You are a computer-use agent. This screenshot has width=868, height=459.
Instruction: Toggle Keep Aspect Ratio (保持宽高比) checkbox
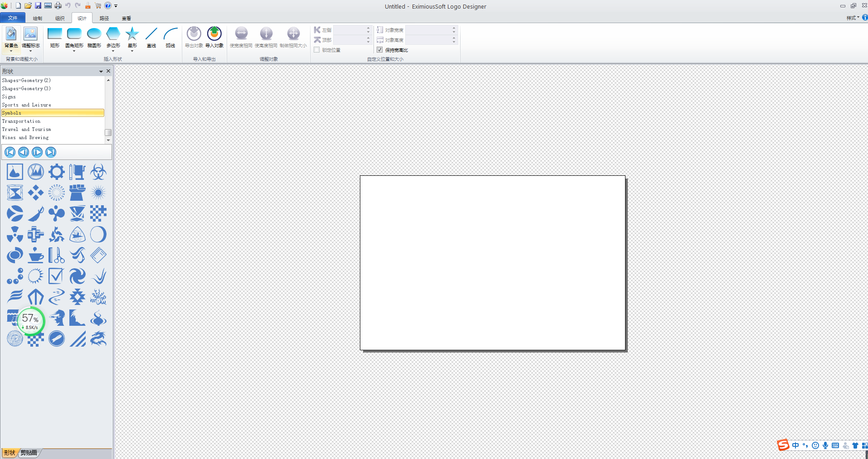pyautogui.click(x=379, y=50)
